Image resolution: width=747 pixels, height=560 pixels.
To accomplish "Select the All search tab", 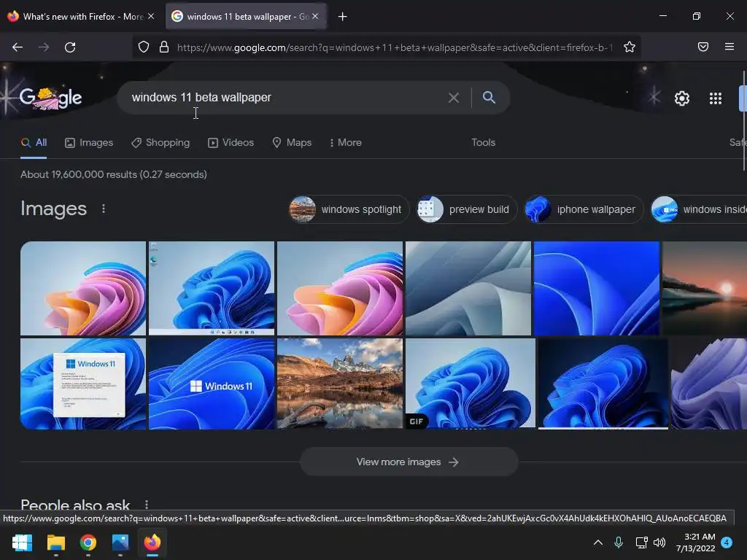I will point(34,142).
